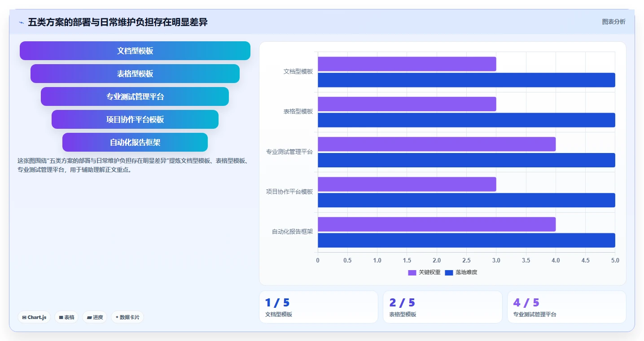Click the blue bar for 专业测试管理平台

click(466, 160)
